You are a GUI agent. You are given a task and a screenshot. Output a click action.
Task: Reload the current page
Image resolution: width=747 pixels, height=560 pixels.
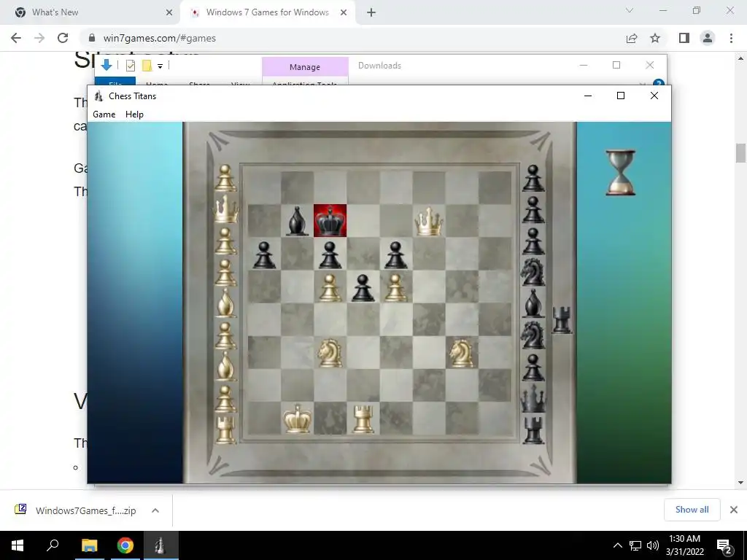(63, 38)
